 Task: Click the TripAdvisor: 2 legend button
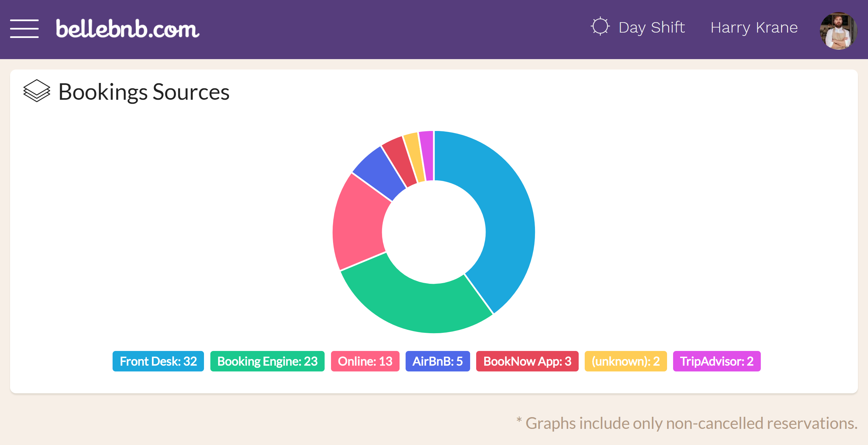pyautogui.click(x=716, y=360)
